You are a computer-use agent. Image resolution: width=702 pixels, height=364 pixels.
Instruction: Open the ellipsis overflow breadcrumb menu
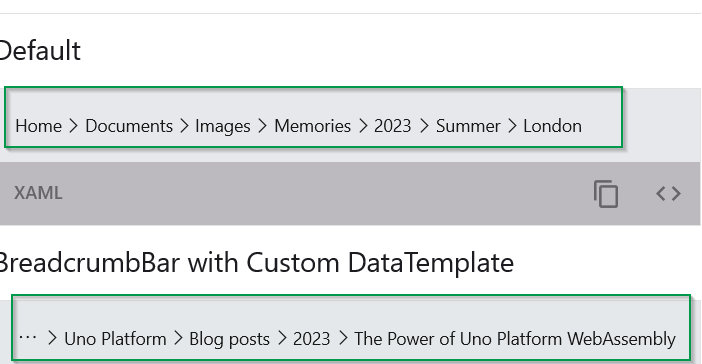[28, 338]
